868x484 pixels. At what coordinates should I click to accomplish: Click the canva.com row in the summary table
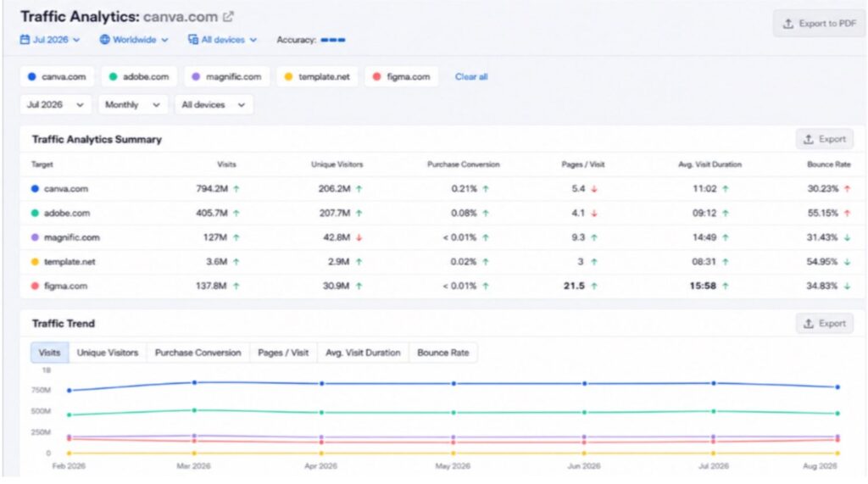[442, 189]
